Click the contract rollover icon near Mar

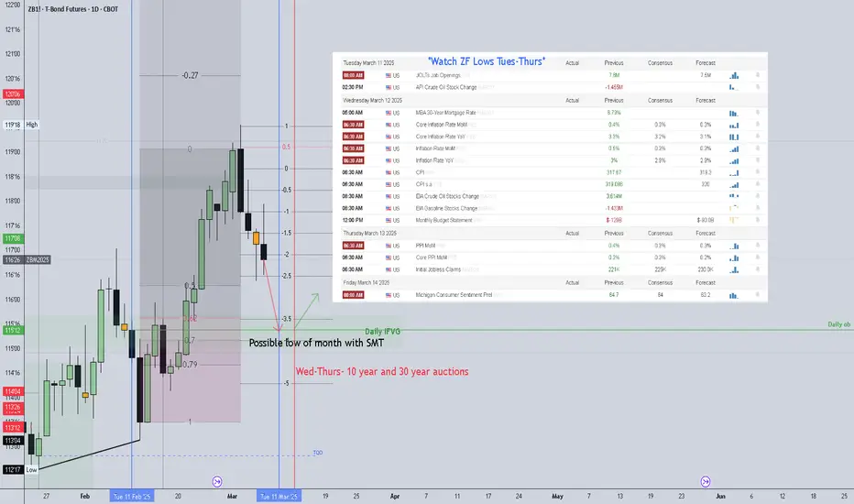(x=217, y=482)
